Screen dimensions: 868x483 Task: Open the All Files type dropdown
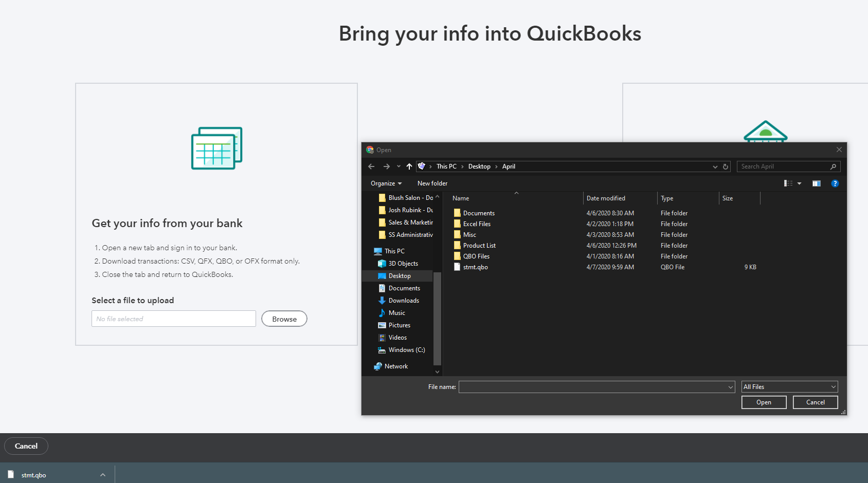click(790, 387)
